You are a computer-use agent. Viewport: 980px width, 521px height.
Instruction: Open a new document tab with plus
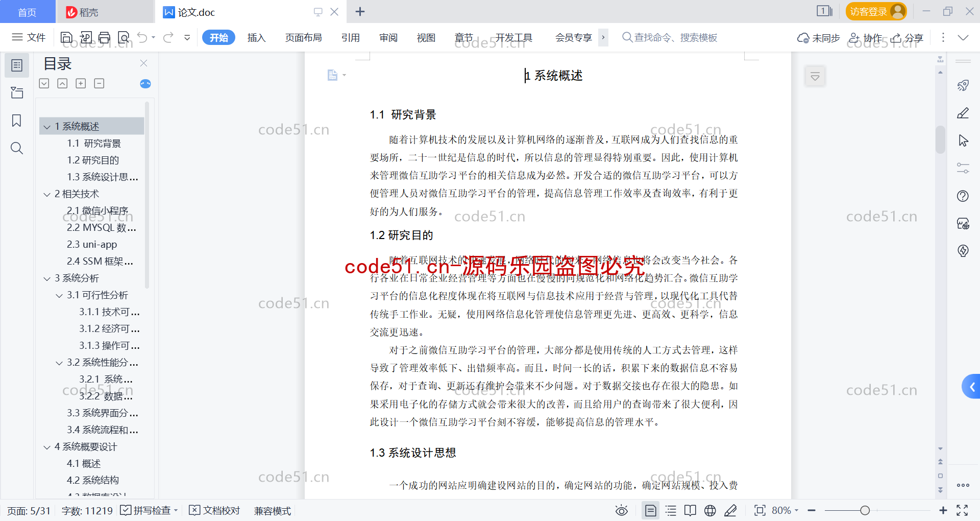click(360, 11)
